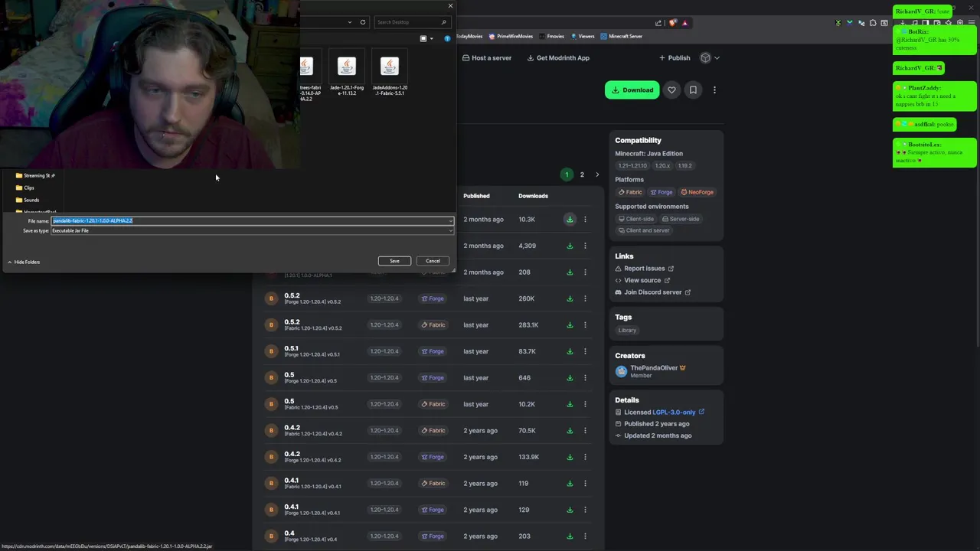Expand the File name dropdown arrow
980x551 pixels.
click(x=450, y=221)
